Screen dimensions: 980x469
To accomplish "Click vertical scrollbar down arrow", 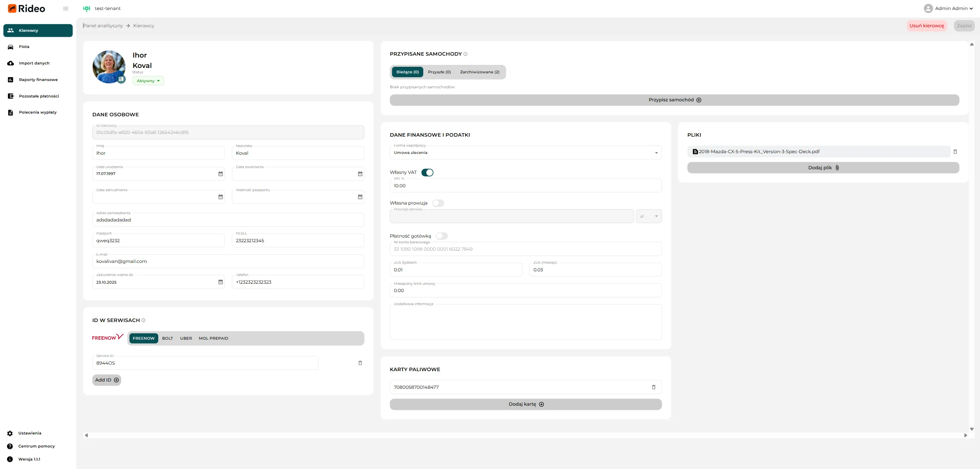I will pos(972,429).
